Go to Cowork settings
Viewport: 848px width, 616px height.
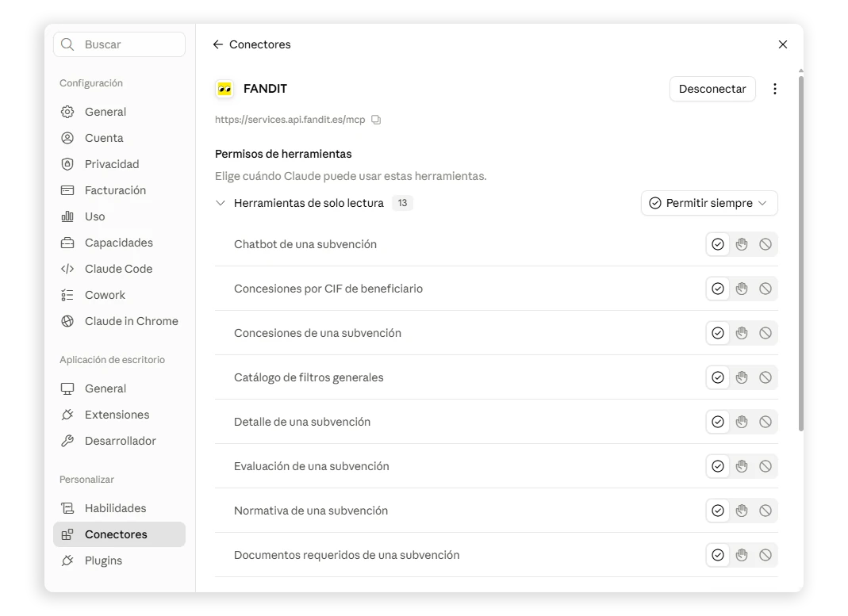(x=119, y=295)
